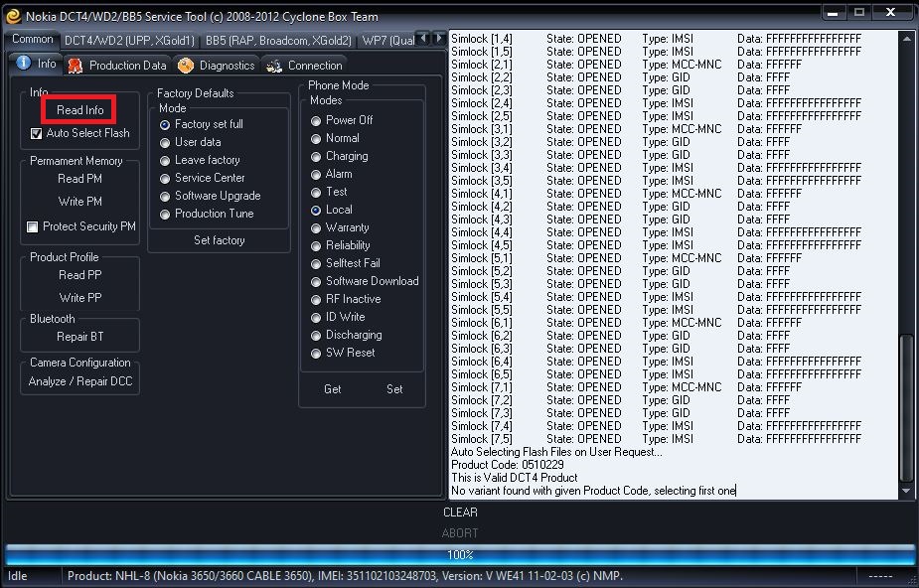Toggle the Auto Select Flash checkbox

pos(37,133)
